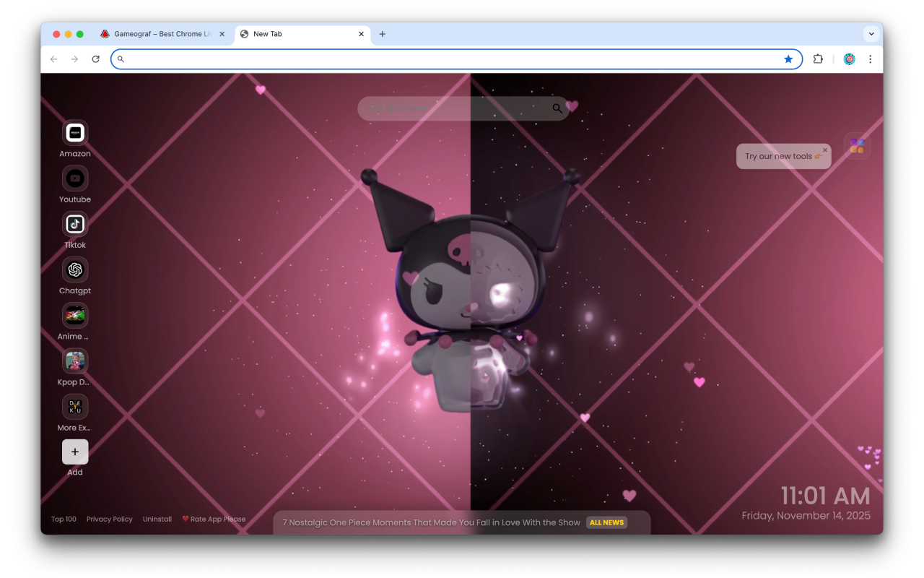This screenshot has width=924, height=578.
Task: Add a new shortcut with plus button
Action: pyautogui.click(x=75, y=452)
